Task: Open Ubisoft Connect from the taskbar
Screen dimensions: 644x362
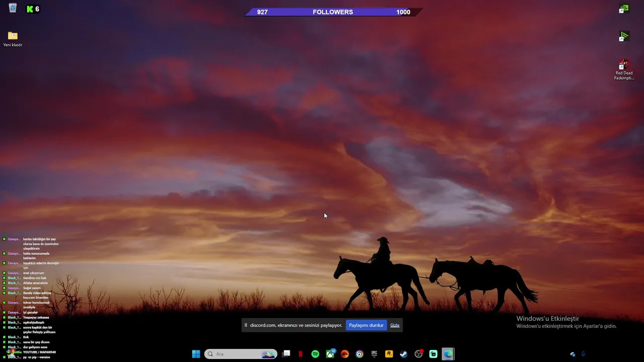Action: (359, 354)
